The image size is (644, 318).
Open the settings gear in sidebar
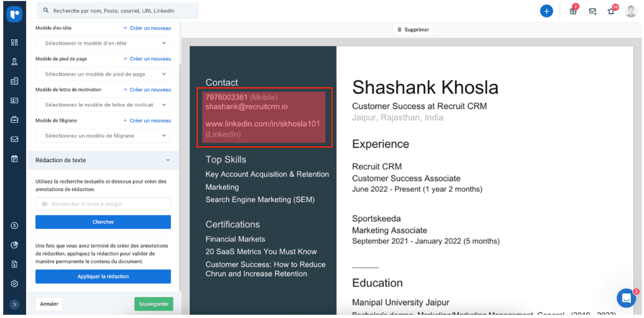14,283
